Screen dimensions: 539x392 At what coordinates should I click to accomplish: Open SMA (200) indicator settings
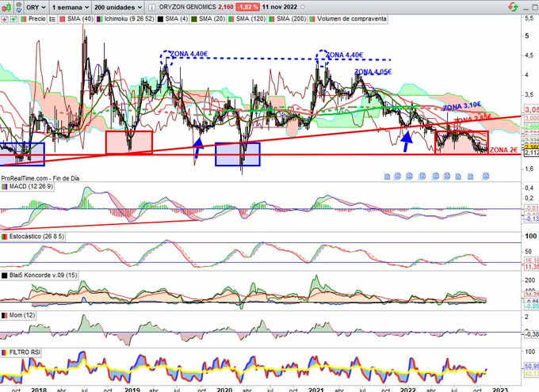pos(291,19)
